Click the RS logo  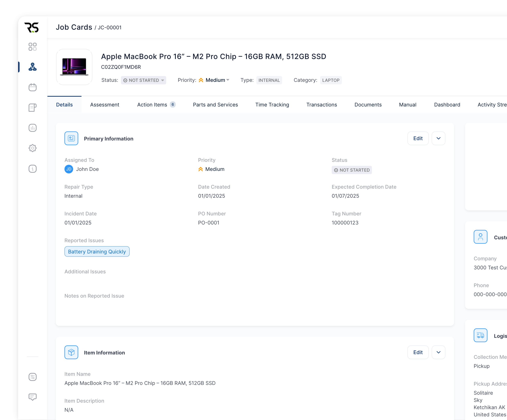coord(32,28)
